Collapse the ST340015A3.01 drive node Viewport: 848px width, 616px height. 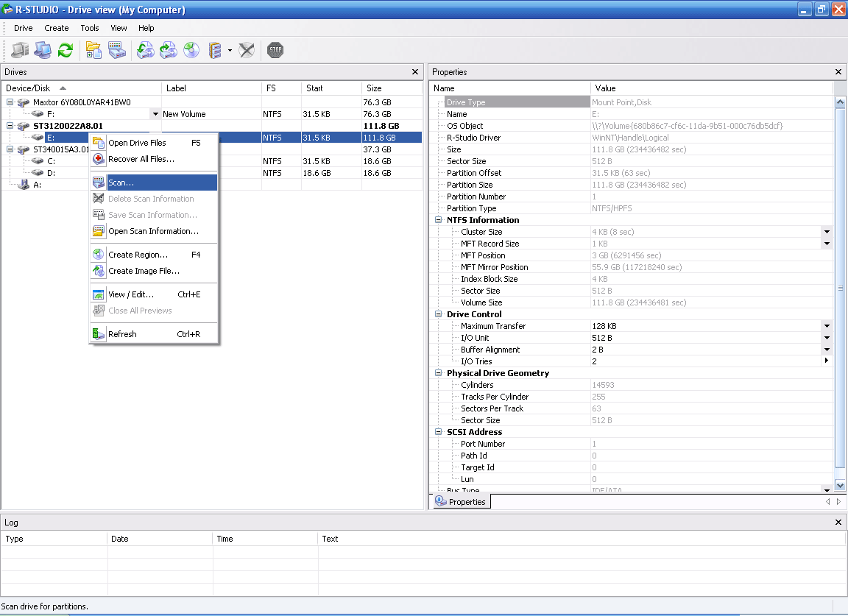(10, 149)
